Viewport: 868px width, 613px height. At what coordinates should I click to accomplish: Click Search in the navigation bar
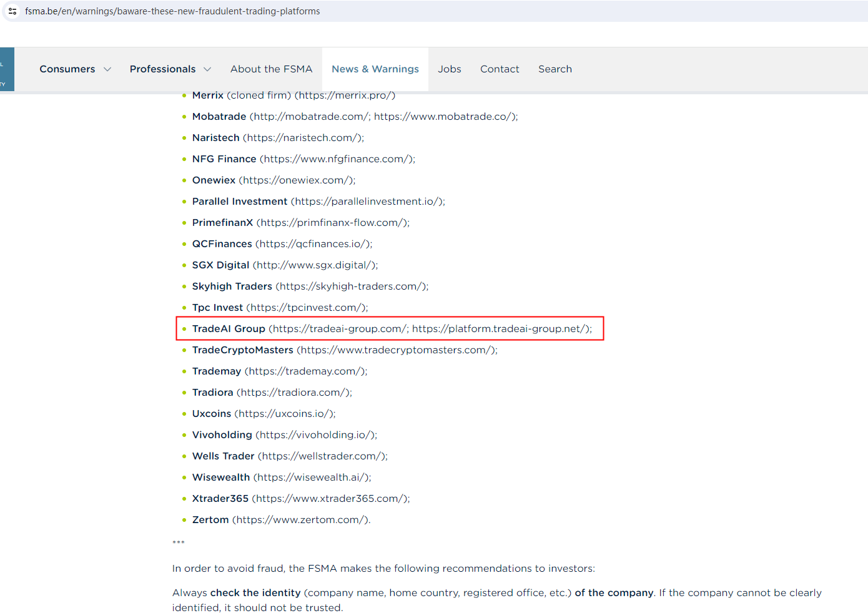pos(555,69)
